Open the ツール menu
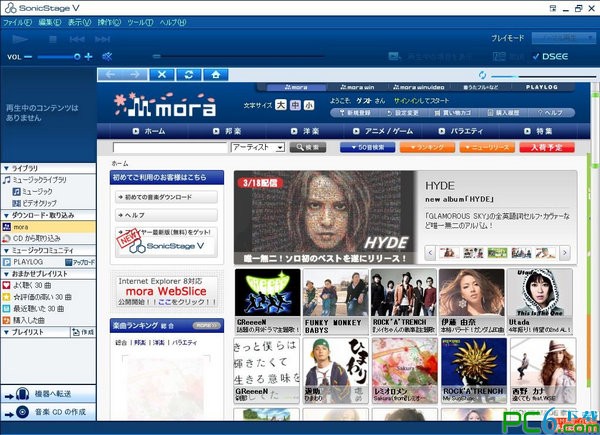Image resolution: width=600 pixels, height=435 pixels. coord(140,23)
